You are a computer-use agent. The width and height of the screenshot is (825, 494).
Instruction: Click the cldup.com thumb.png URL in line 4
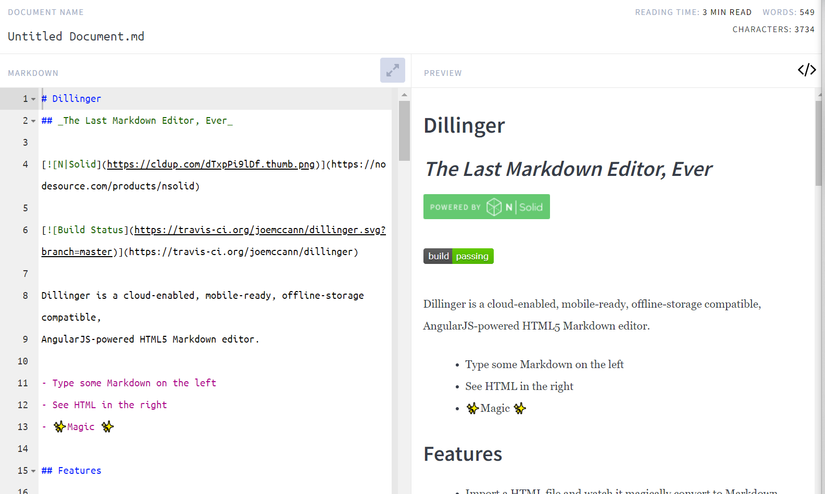click(210, 165)
